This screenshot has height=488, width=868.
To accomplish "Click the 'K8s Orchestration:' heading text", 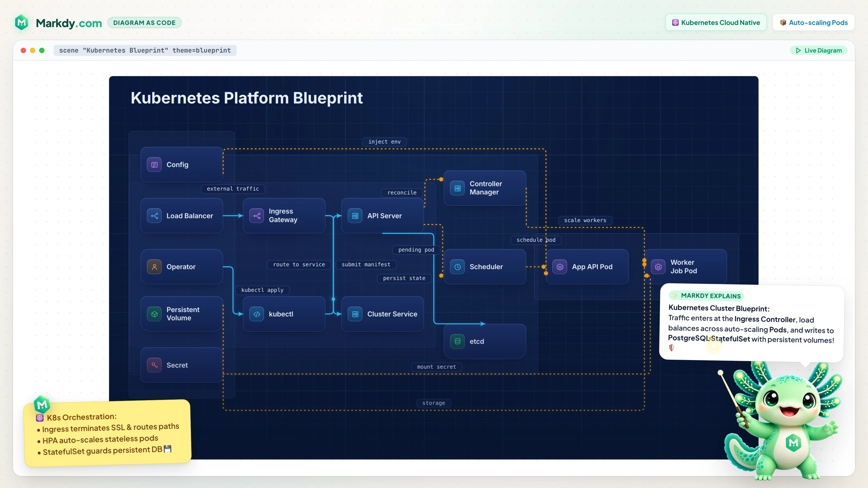I will point(82,417).
